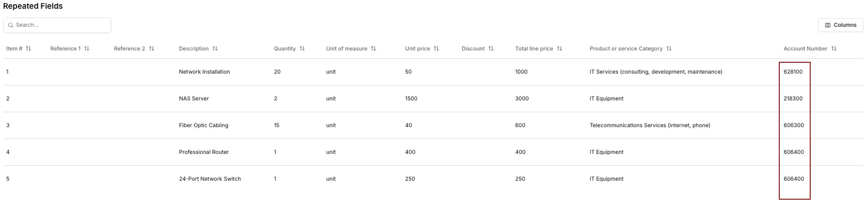Image resolution: width=868 pixels, height=210 pixels.
Task: Click the Reference 1 header label
Action: 65,48
